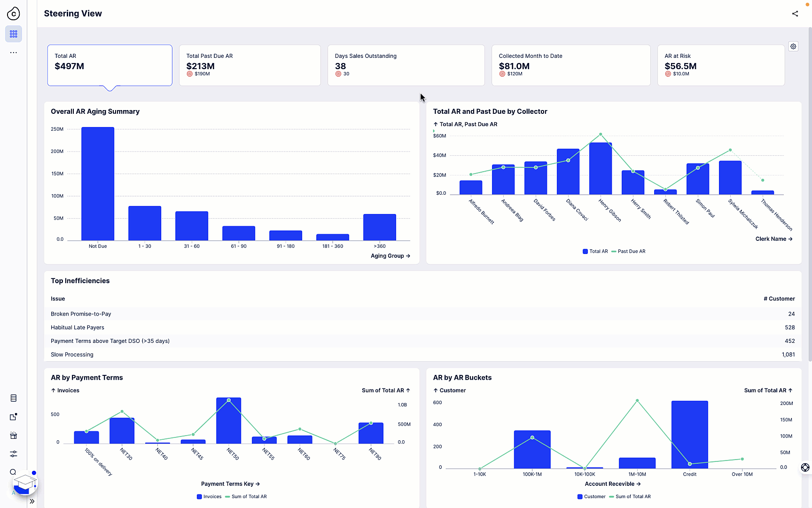
Task: Toggle Customer series in AR Buckets legend
Action: point(591,496)
